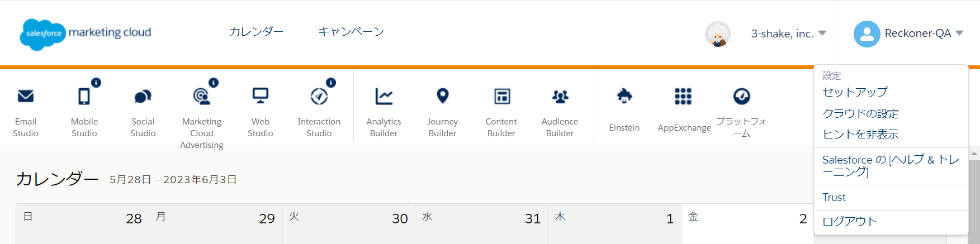Click the scrollbar up arrow
This screenshot has height=244, width=980.
[x=974, y=154]
